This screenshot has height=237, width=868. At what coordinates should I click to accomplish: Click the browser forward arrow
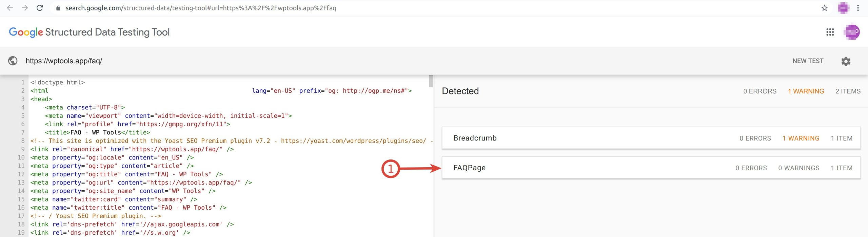(25, 8)
